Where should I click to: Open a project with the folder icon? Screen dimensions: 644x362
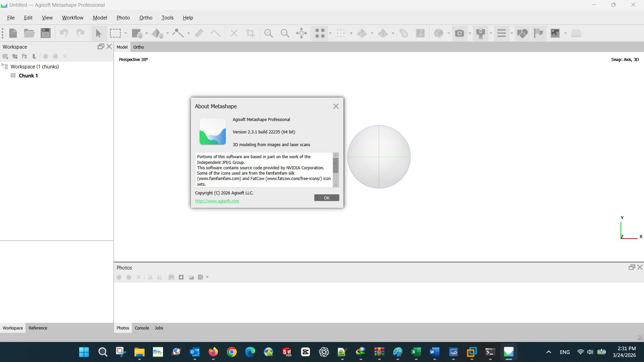point(29,33)
